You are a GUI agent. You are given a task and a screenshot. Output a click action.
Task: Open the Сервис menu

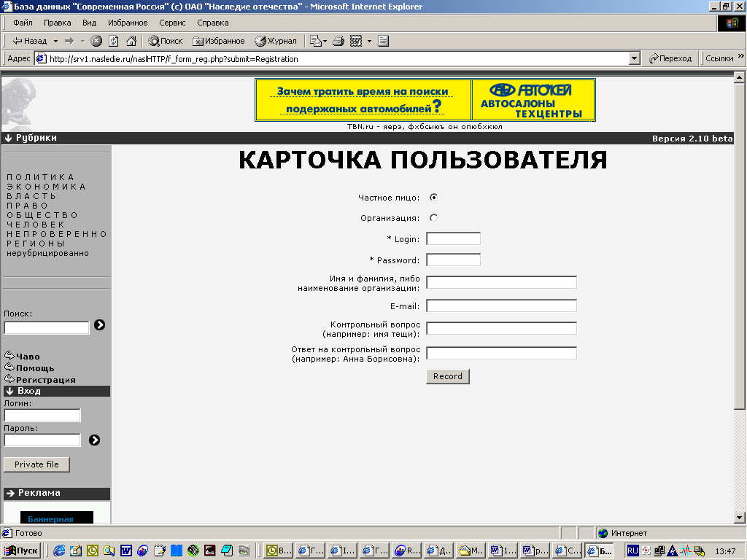(x=172, y=23)
